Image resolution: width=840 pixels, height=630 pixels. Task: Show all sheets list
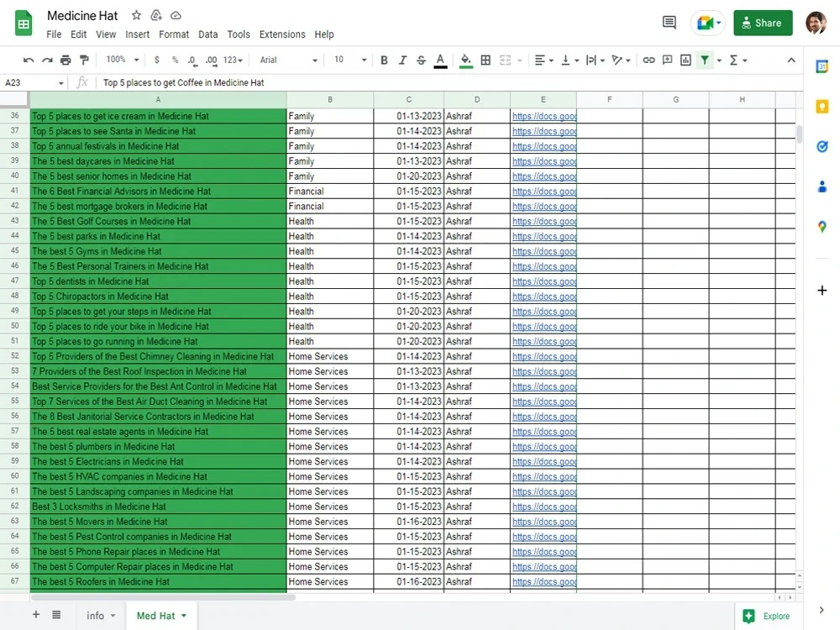coord(56,615)
